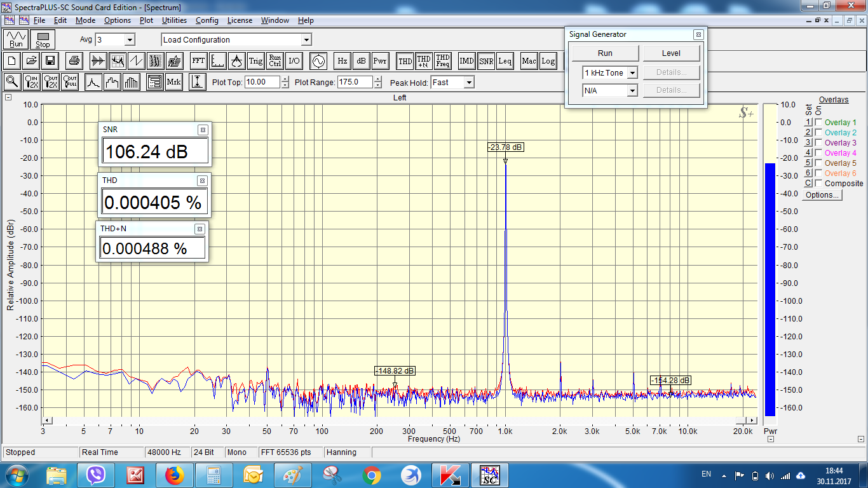Collapse the plot using top-left minus box
Screen dimensions: 868x488
pos(8,97)
